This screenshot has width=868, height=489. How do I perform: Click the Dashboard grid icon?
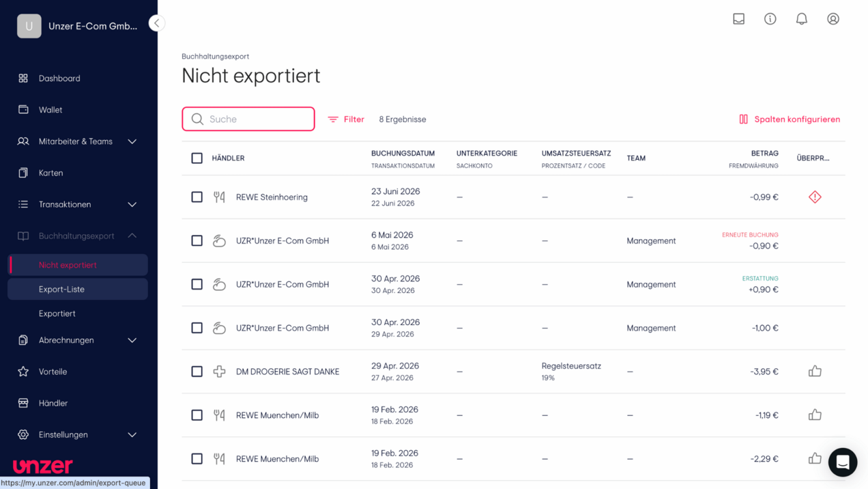click(23, 79)
